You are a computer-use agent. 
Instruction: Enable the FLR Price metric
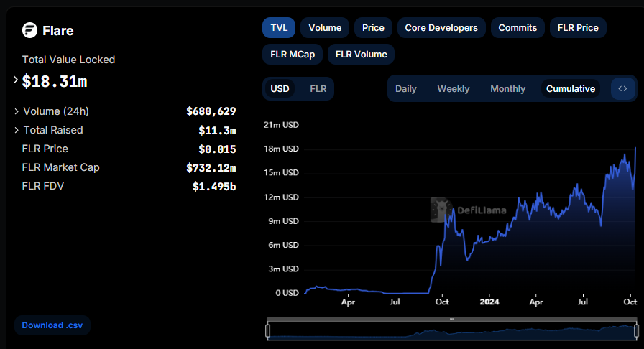[x=578, y=28]
